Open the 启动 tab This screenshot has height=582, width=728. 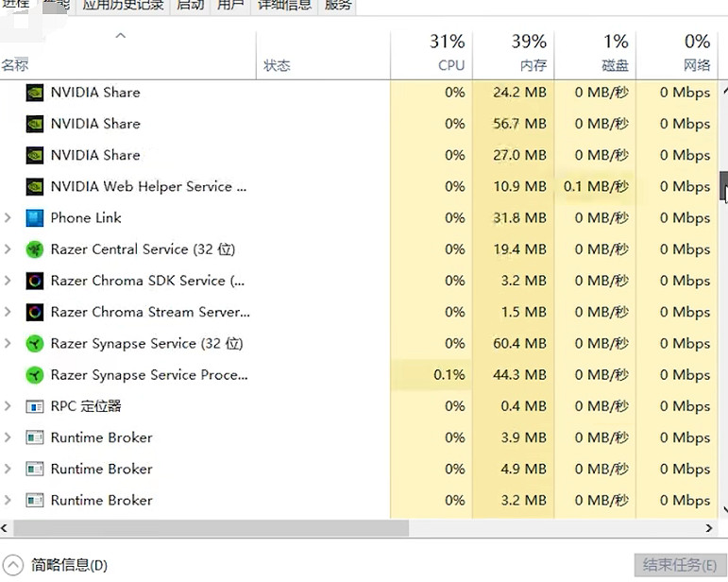tap(190, 5)
